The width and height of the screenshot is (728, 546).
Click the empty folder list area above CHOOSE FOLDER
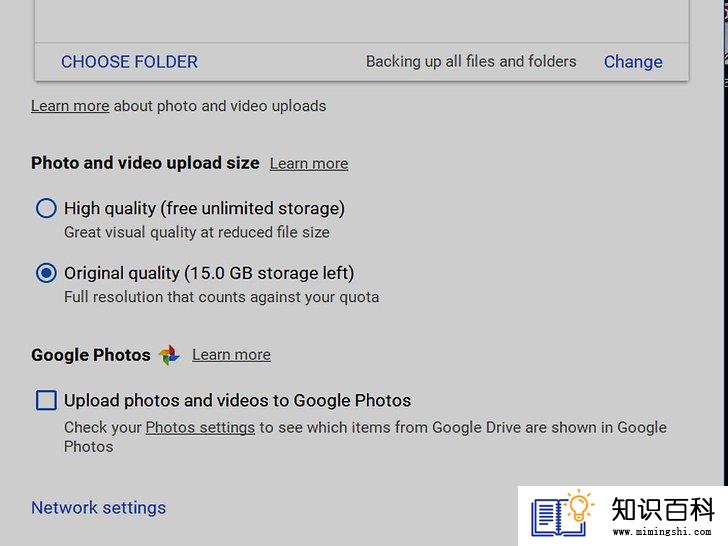[x=362, y=21]
